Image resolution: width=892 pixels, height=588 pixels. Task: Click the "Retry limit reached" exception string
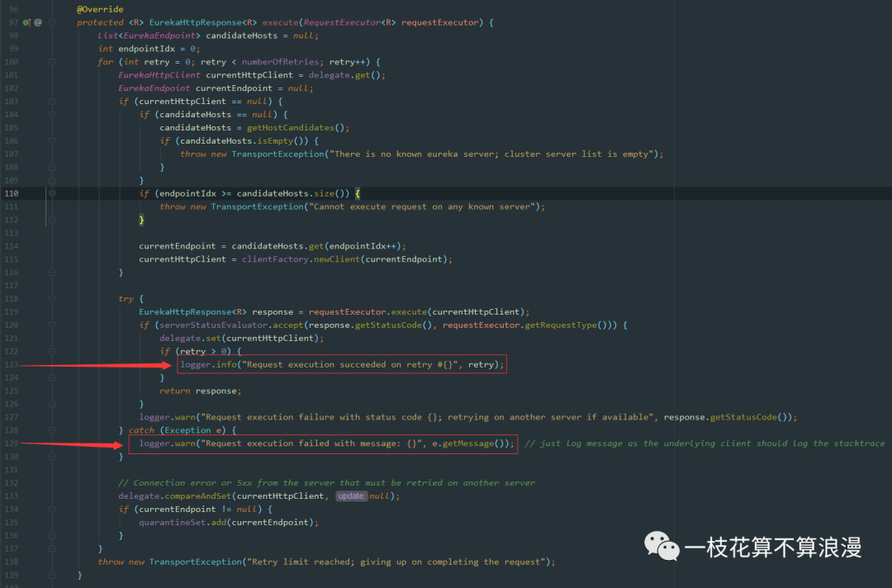point(396,562)
